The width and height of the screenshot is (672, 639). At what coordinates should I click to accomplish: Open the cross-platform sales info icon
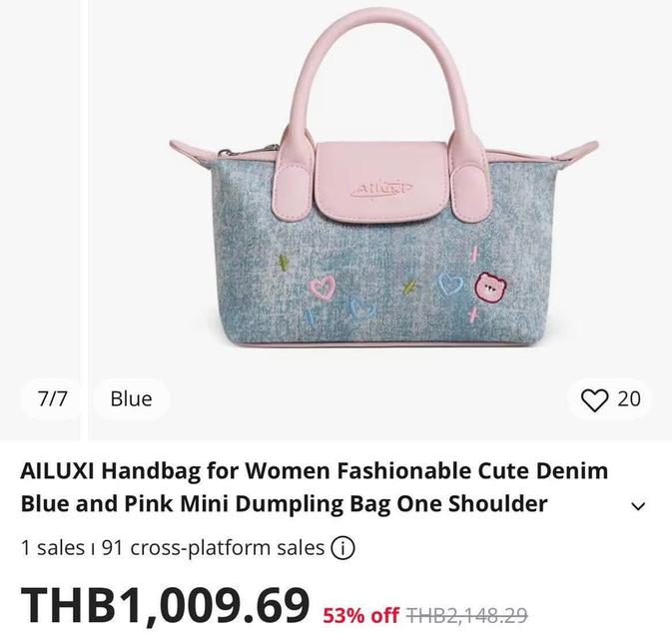[x=342, y=548]
